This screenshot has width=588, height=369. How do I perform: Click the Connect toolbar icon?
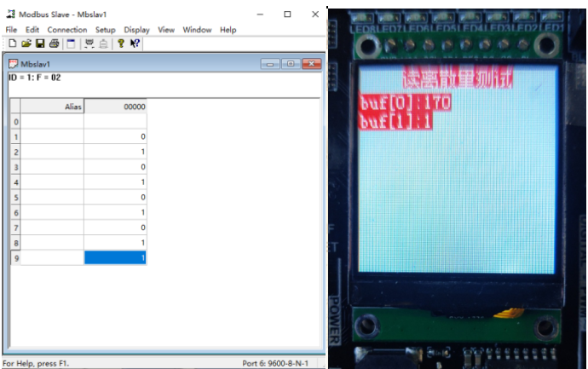pos(89,43)
